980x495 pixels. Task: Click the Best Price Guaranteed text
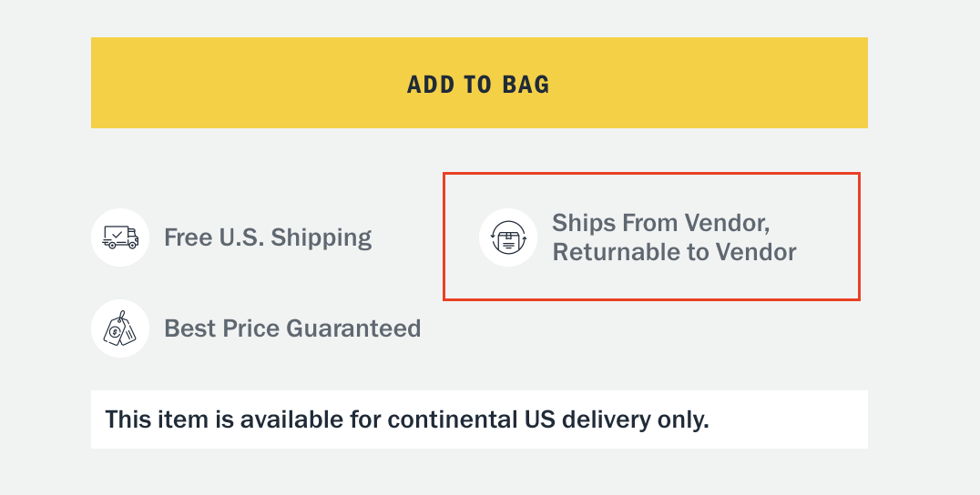pyautogui.click(x=292, y=328)
